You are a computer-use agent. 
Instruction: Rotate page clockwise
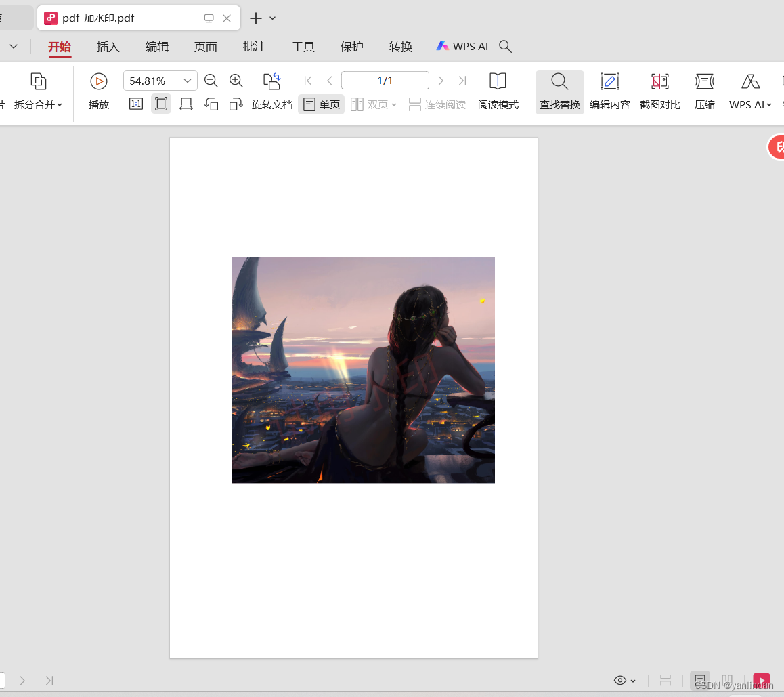click(236, 104)
